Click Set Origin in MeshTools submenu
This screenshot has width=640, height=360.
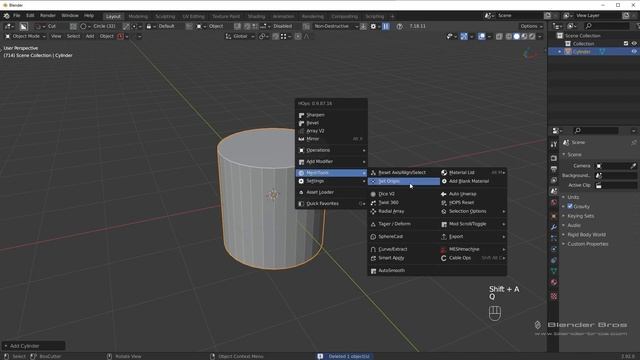pos(404,181)
